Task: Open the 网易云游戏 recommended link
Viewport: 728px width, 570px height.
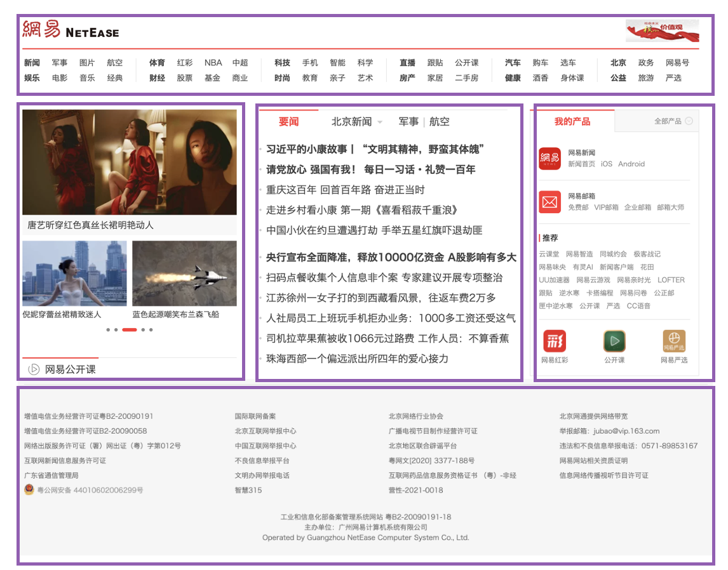Action: [x=593, y=280]
